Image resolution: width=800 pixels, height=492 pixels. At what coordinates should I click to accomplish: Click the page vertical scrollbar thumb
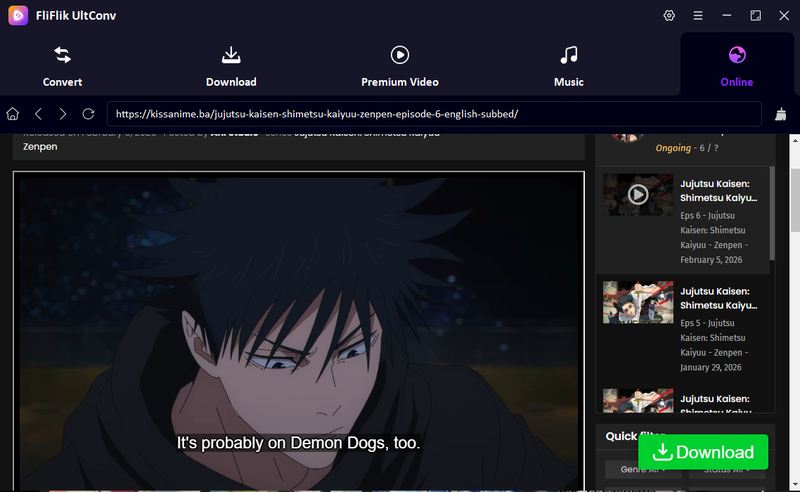(795, 200)
